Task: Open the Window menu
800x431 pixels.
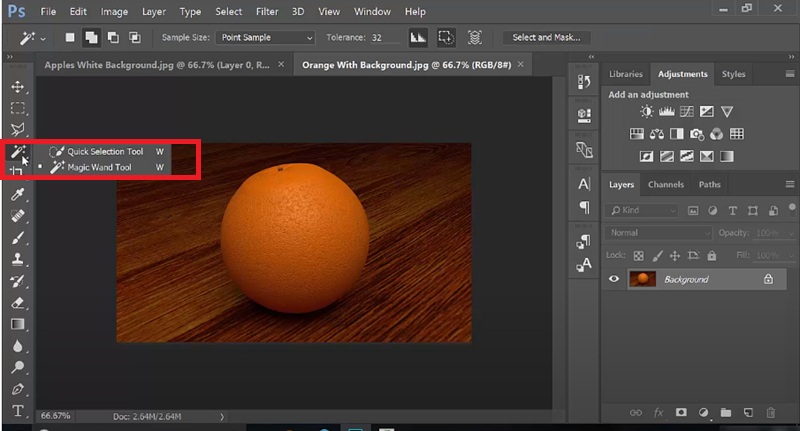Action: click(372, 11)
